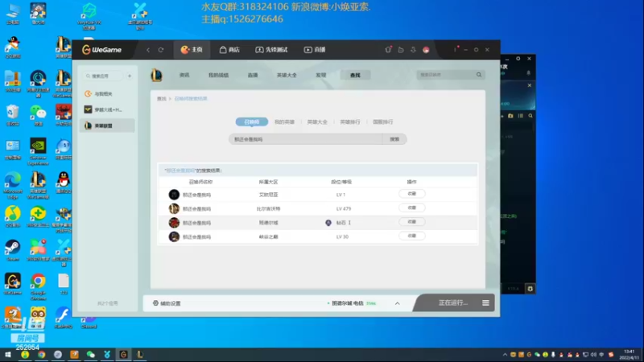Open the 资讯 game sub-tab
This screenshot has width=644, height=362.
[x=184, y=75]
